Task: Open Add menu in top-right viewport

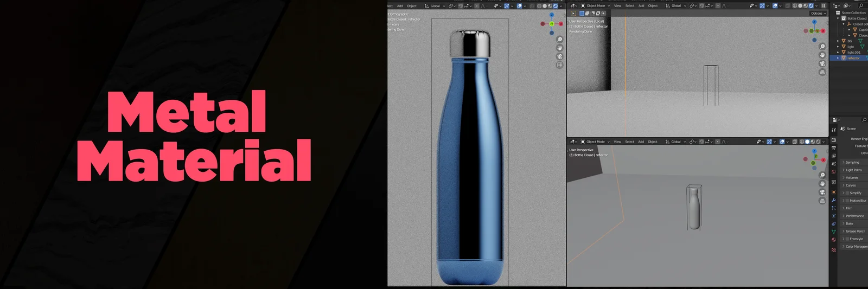Action: (x=641, y=5)
